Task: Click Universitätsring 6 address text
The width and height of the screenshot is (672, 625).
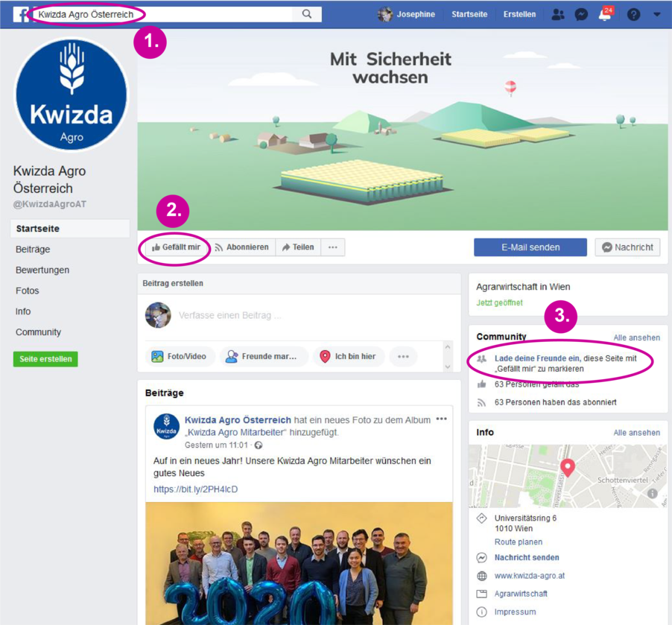Action: tap(525, 518)
